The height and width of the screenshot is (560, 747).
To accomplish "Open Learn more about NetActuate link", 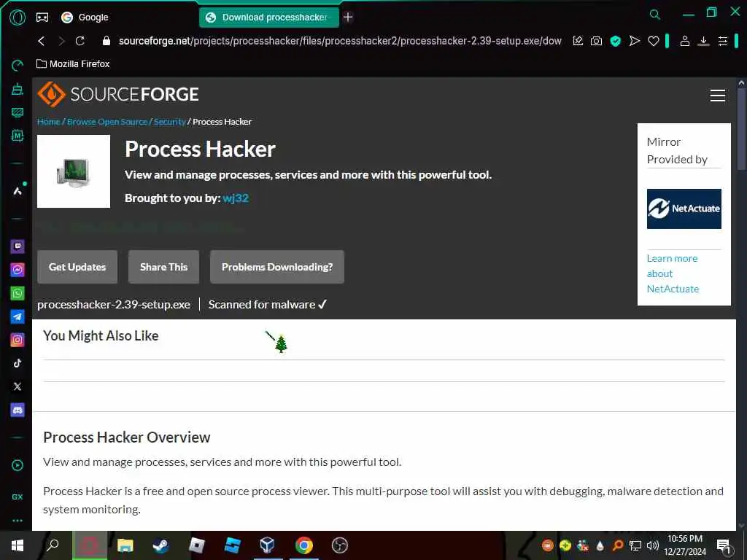I will tap(673, 274).
